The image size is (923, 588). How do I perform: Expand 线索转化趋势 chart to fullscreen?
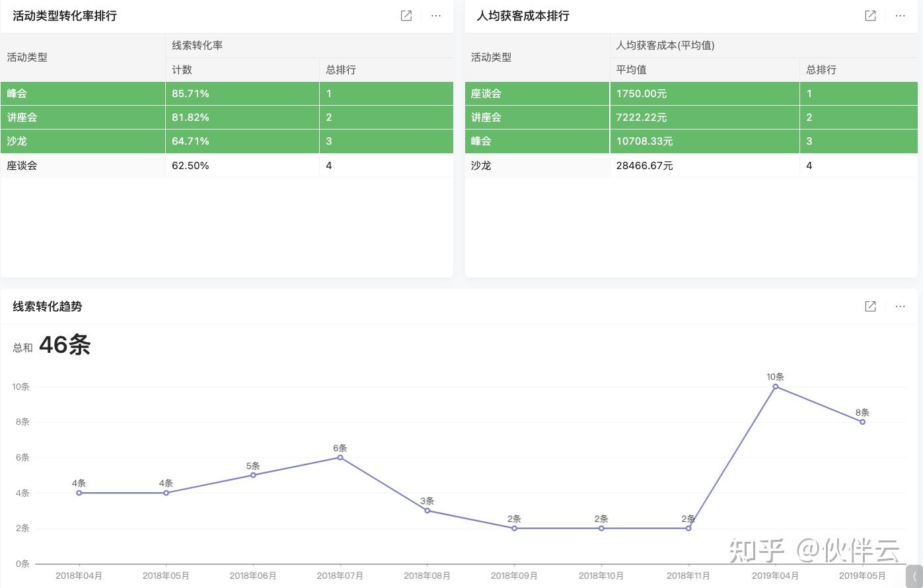tap(870, 307)
